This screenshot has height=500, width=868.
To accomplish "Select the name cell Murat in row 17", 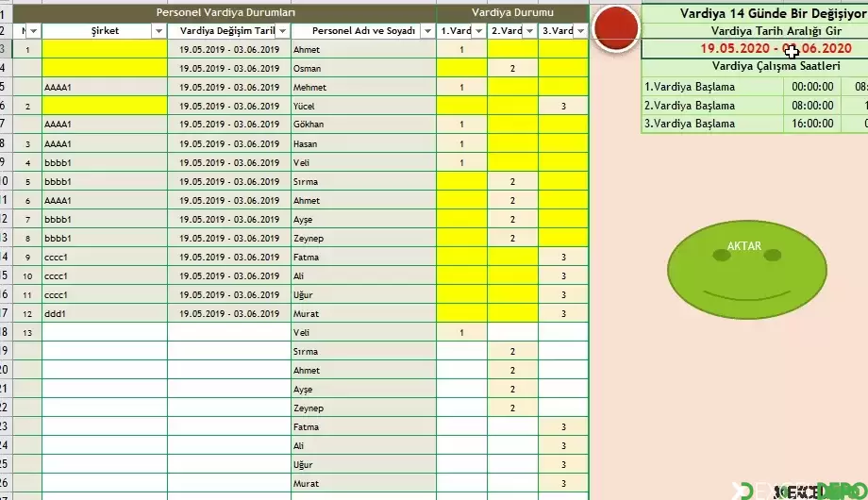I will pos(363,314).
